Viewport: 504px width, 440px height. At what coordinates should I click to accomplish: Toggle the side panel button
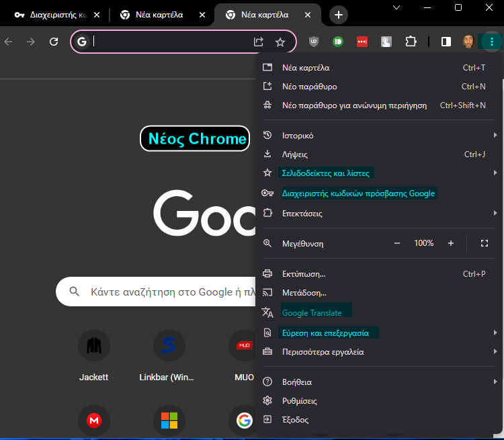pos(446,42)
